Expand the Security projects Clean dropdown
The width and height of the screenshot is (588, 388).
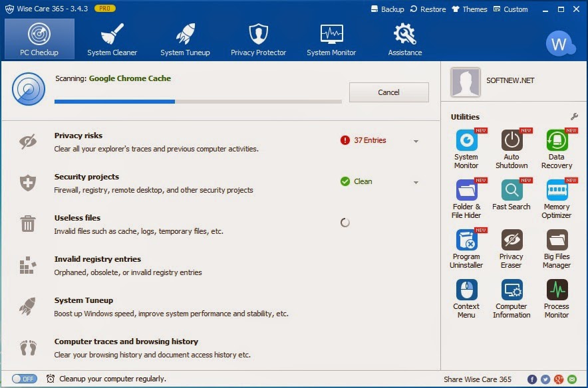(416, 183)
